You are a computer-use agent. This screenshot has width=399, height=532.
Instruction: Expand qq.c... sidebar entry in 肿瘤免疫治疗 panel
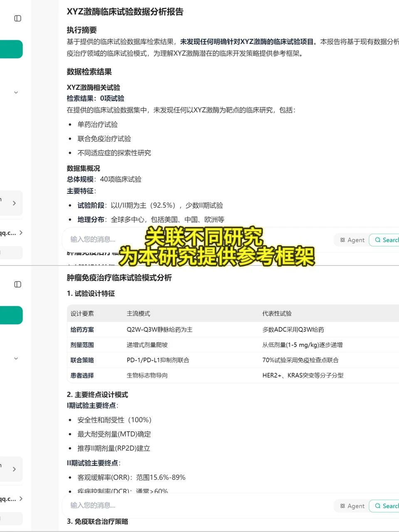11,499
